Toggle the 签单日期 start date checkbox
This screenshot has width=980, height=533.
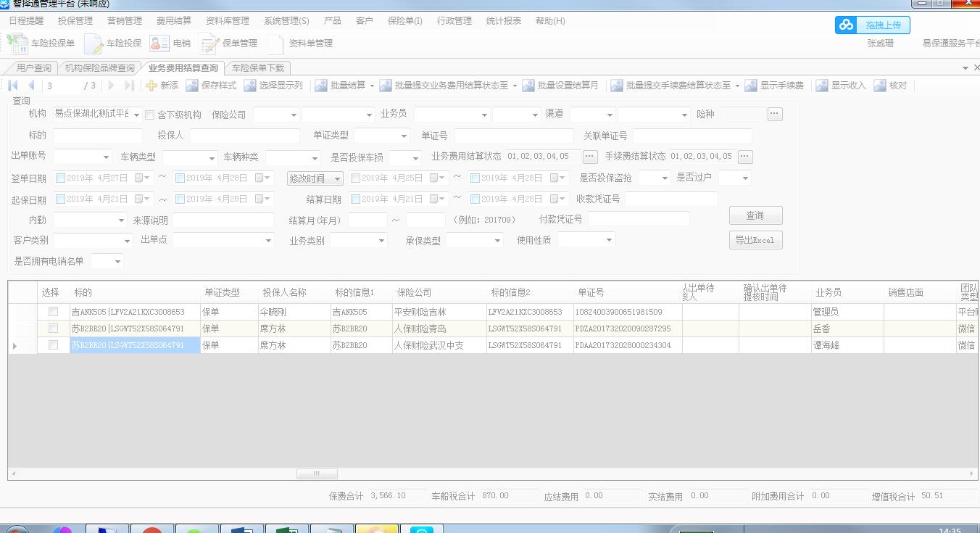(x=60, y=178)
